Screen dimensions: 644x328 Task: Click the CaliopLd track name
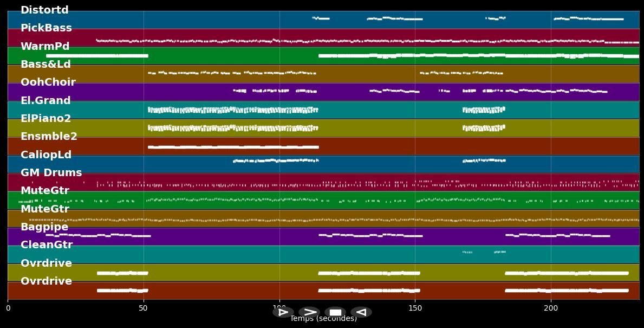tap(46, 155)
